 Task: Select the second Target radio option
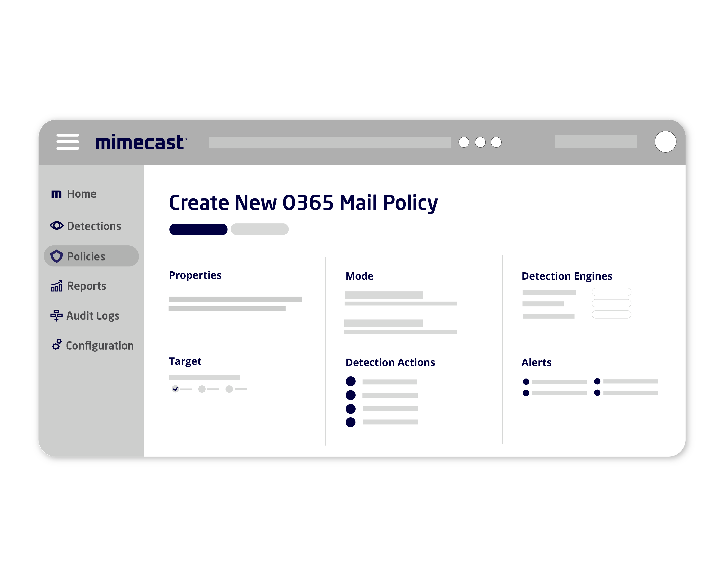click(202, 389)
